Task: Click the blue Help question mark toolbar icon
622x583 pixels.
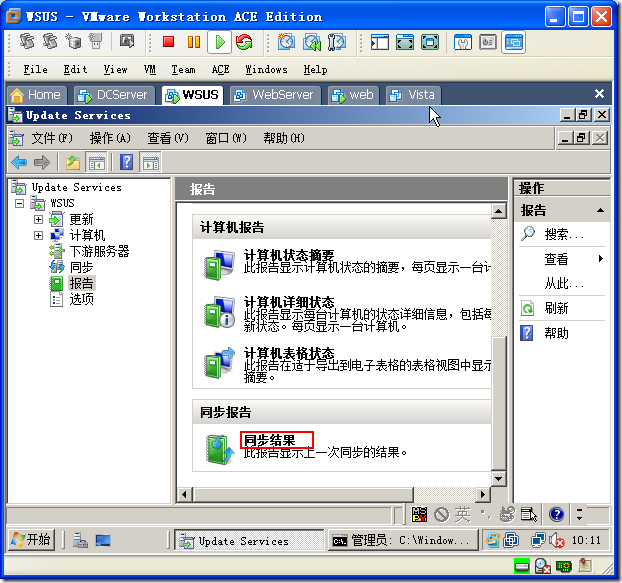Action: (126, 162)
